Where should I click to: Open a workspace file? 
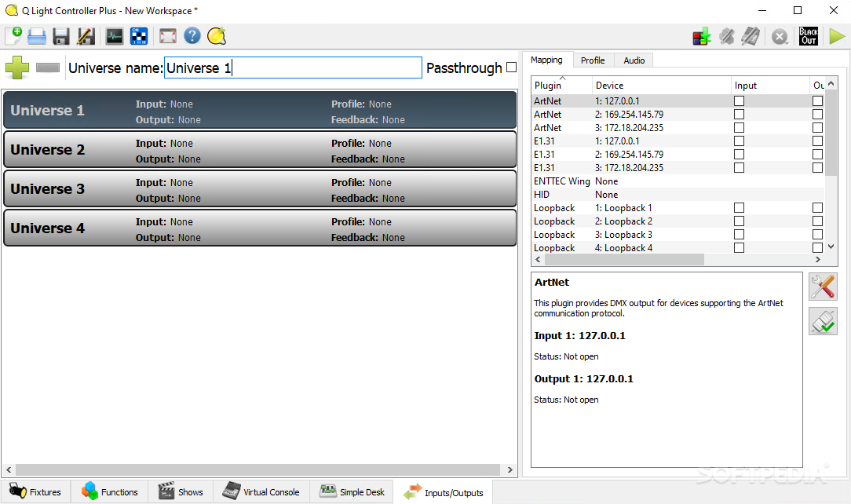37,36
